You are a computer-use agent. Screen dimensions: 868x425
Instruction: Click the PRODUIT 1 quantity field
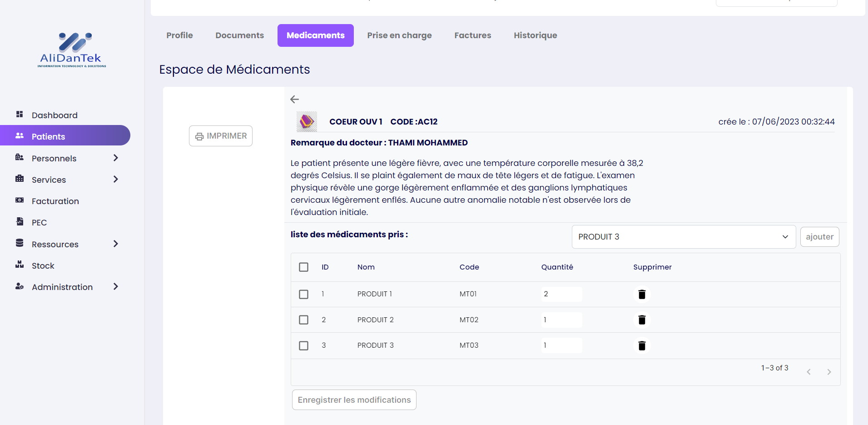[561, 294]
